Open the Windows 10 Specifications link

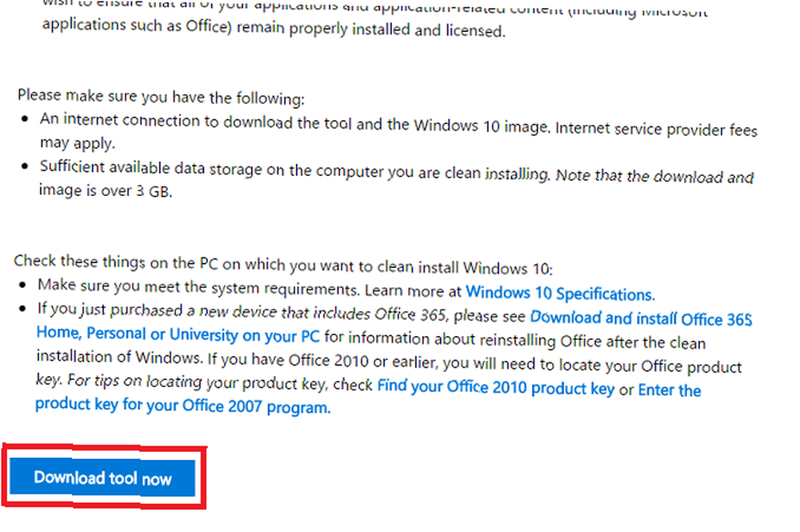coord(560,294)
